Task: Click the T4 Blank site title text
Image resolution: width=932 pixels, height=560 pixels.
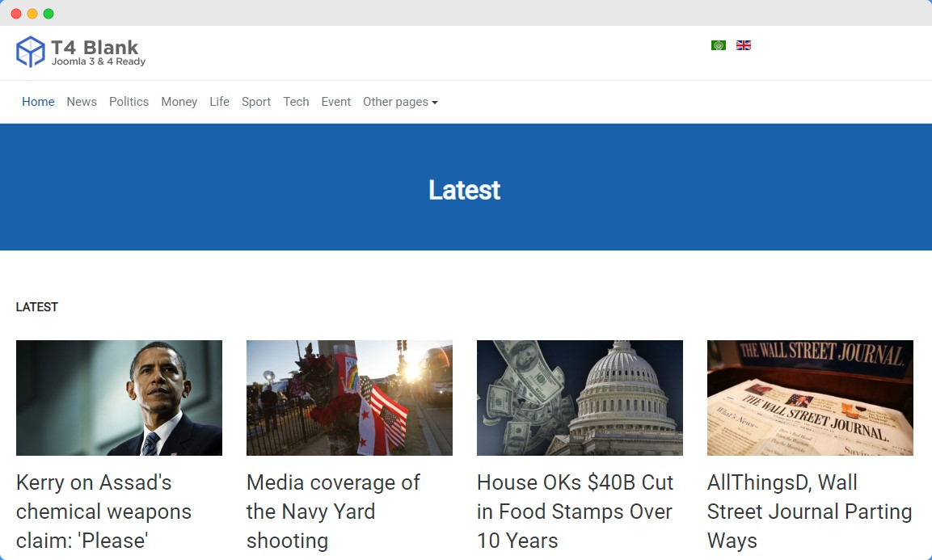Action: (x=95, y=47)
